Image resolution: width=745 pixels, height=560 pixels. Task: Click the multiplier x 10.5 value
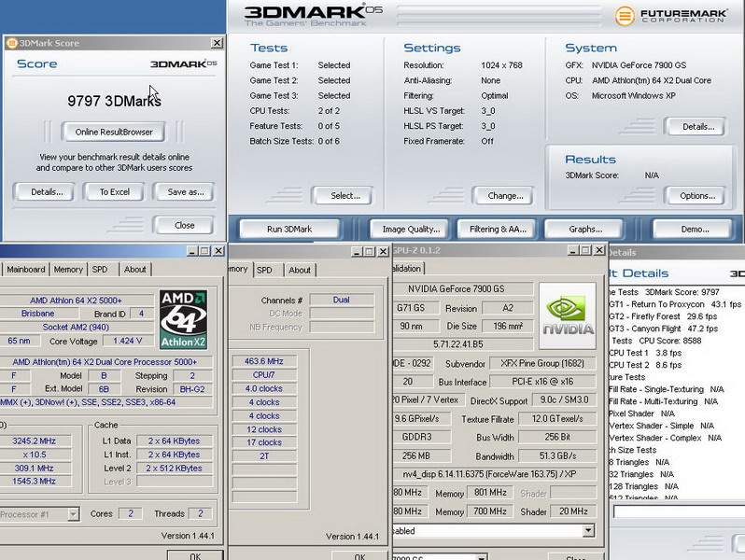[x=35, y=455]
